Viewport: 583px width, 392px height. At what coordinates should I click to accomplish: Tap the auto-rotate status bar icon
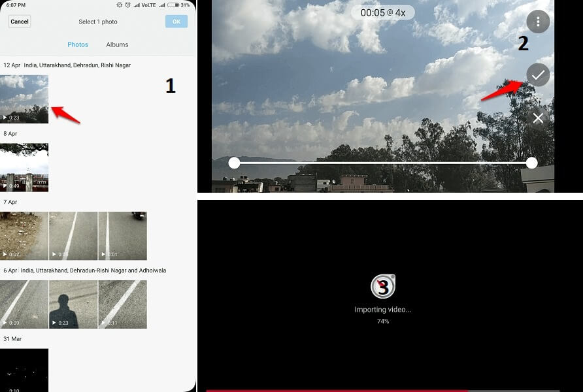[x=120, y=5]
